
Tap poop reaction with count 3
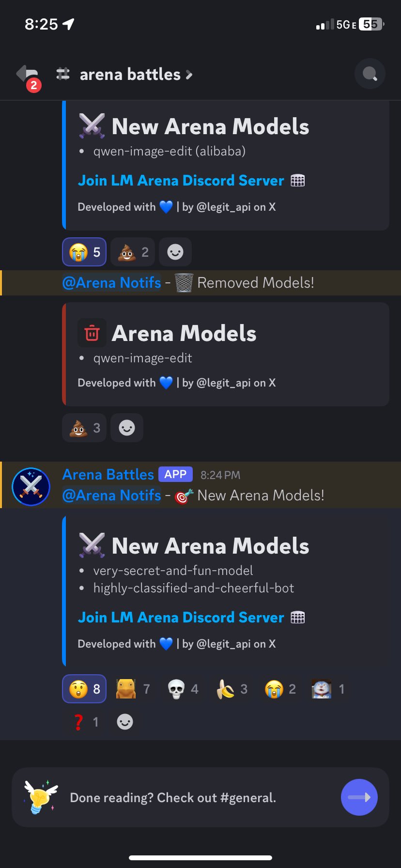(x=84, y=428)
